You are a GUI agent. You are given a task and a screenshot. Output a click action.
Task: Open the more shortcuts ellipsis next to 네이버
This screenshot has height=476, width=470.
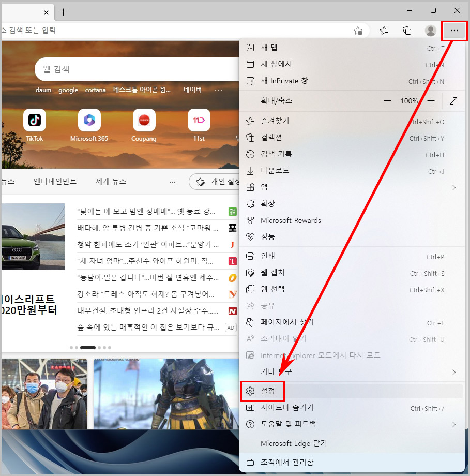219,90
